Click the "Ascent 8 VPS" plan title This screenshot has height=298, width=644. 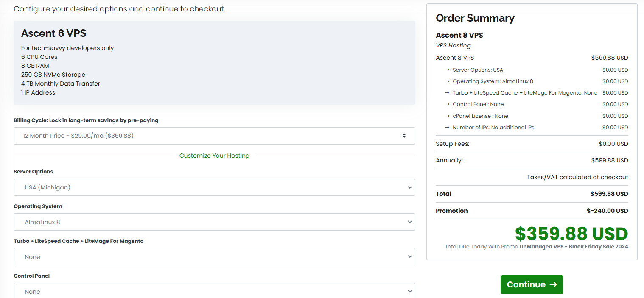click(x=54, y=33)
